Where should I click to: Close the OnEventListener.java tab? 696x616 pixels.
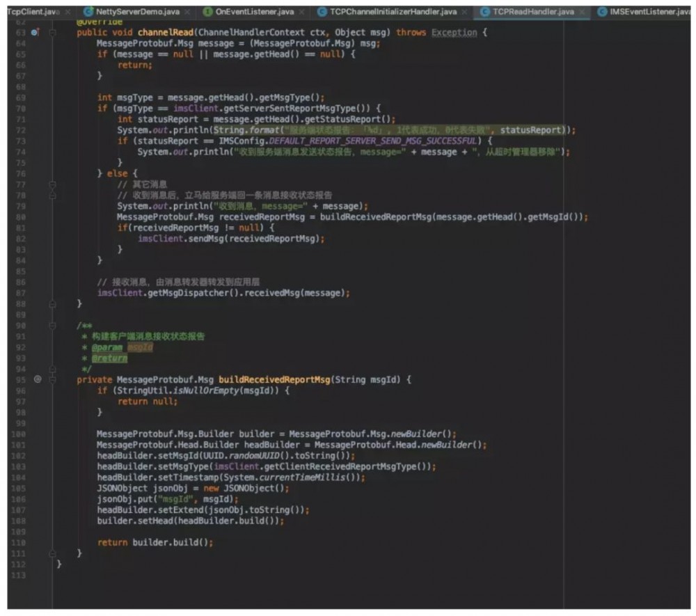301,12
